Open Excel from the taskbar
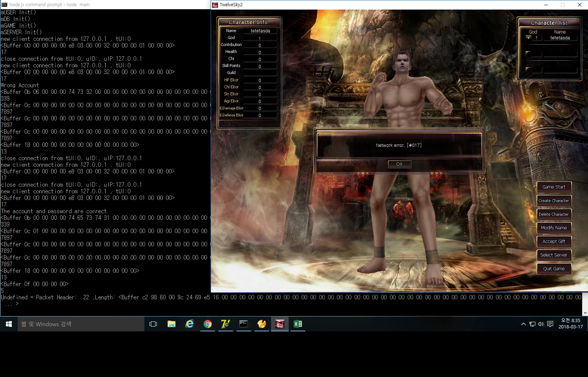The height and width of the screenshot is (377, 588). pyautogui.click(x=298, y=324)
